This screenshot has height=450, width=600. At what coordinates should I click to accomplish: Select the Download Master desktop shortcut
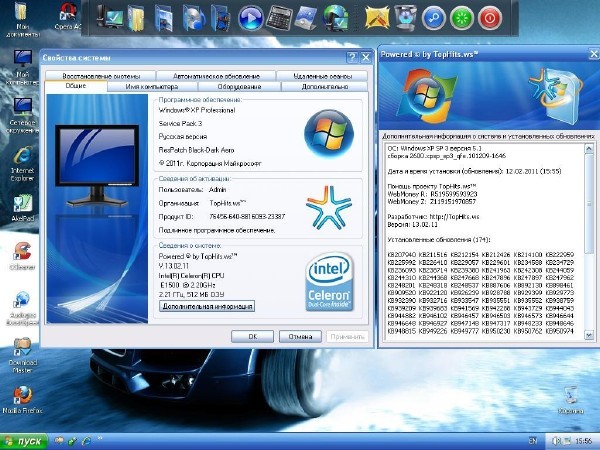click(22, 355)
